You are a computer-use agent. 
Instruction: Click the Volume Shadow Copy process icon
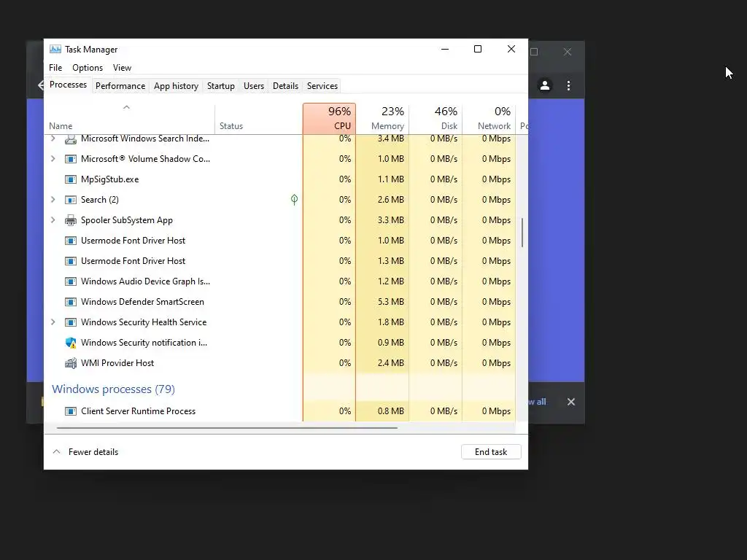[71, 159]
